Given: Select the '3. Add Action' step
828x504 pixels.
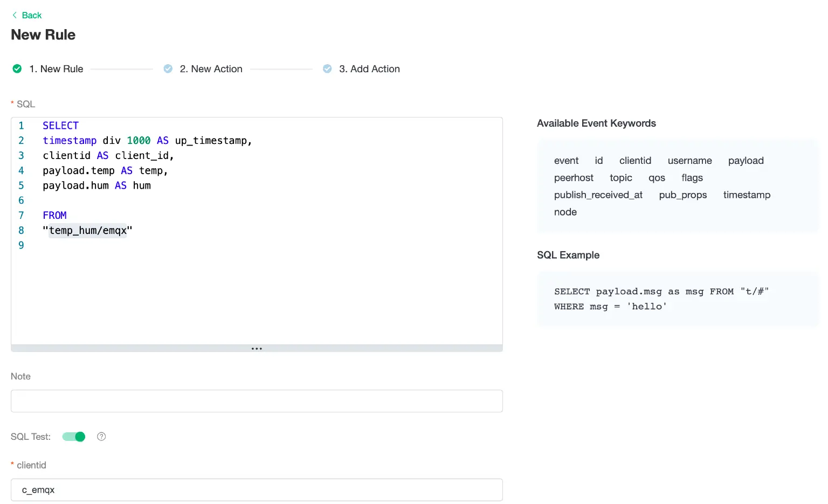Looking at the screenshot, I should click(369, 69).
